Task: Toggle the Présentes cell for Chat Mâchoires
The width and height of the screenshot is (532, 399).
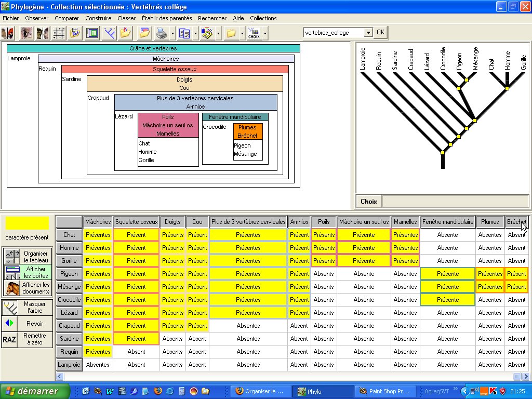Action: pyautogui.click(x=98, y=235)
